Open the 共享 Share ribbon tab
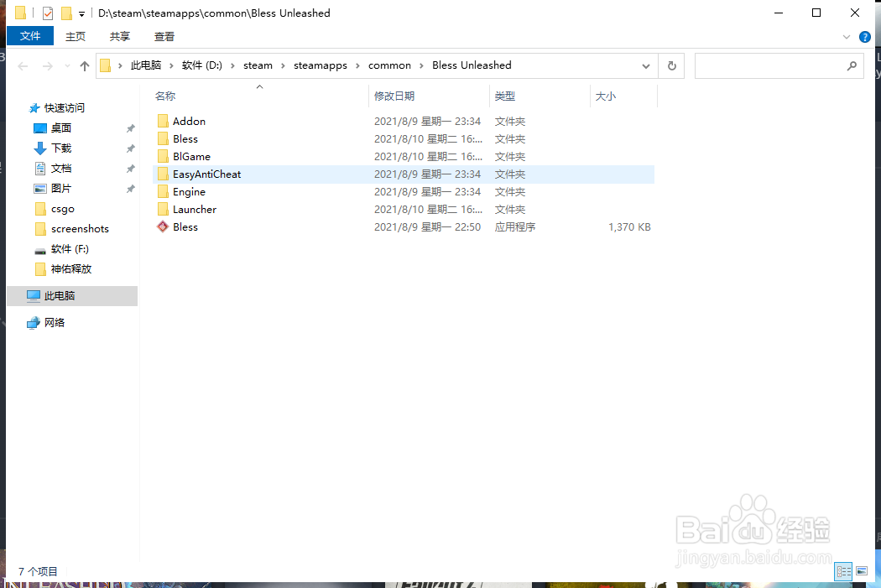This screenshot has width=881, height=588. 120,37
